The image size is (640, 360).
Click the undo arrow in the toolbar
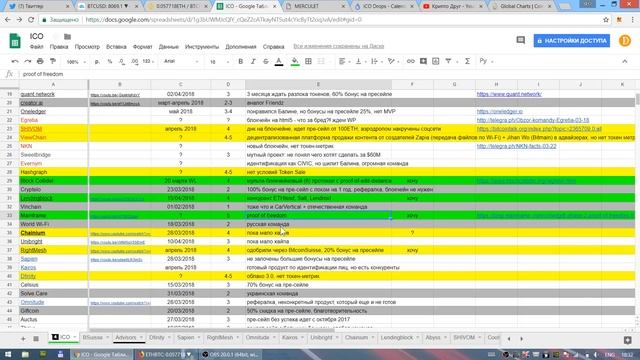(x=15, y=61)
